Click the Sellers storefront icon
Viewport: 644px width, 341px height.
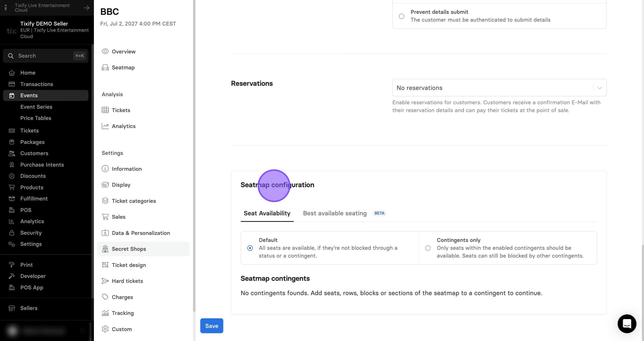(x=12, y=308)
